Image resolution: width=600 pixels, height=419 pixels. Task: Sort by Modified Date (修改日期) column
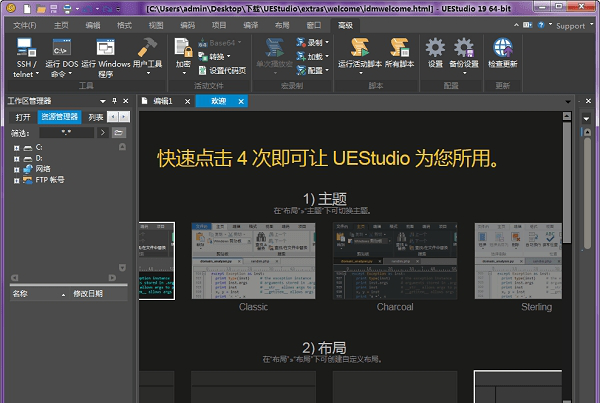[99, 294]
